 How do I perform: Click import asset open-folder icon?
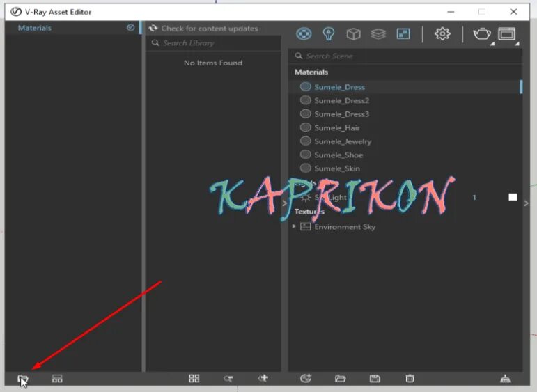(340, 379)
